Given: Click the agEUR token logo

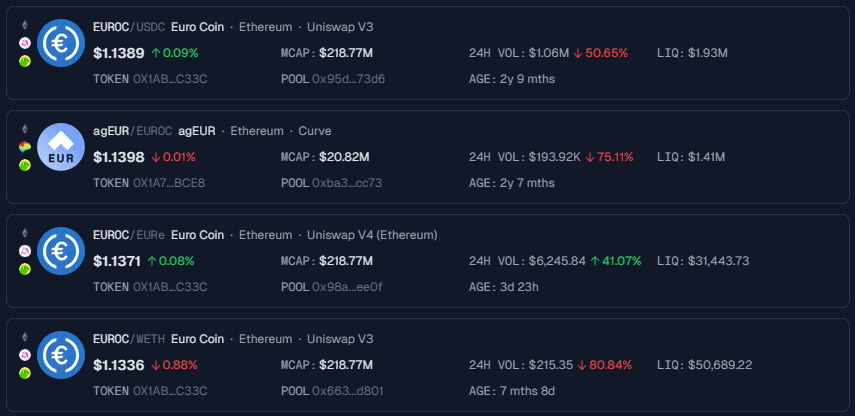Looking at the screenshot, I should point(61,147).
